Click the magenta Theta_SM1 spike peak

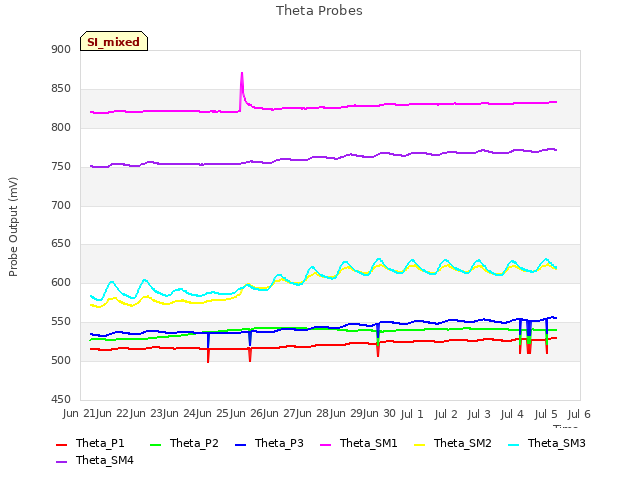[242, 73]
